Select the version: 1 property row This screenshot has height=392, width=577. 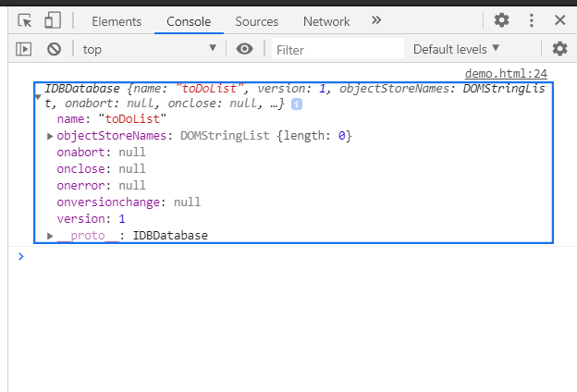tap(92, 218)
